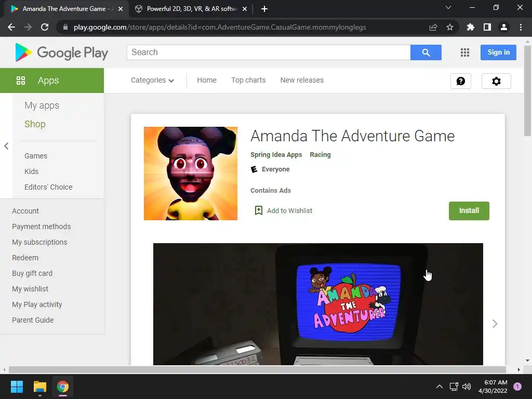Screen dimensions: 532x399
Task: Select Shop in the sidebar
Action: tap(35, 124)
